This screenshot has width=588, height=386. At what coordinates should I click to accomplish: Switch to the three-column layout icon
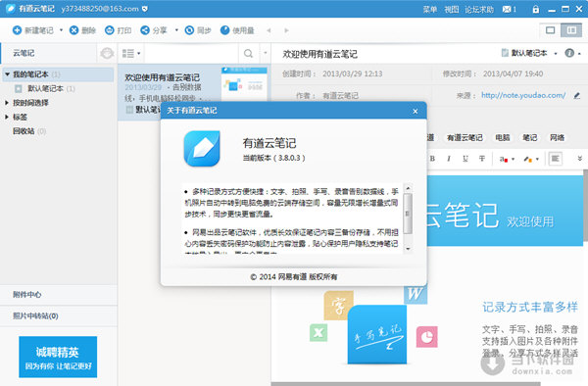(x=571, y=30)
